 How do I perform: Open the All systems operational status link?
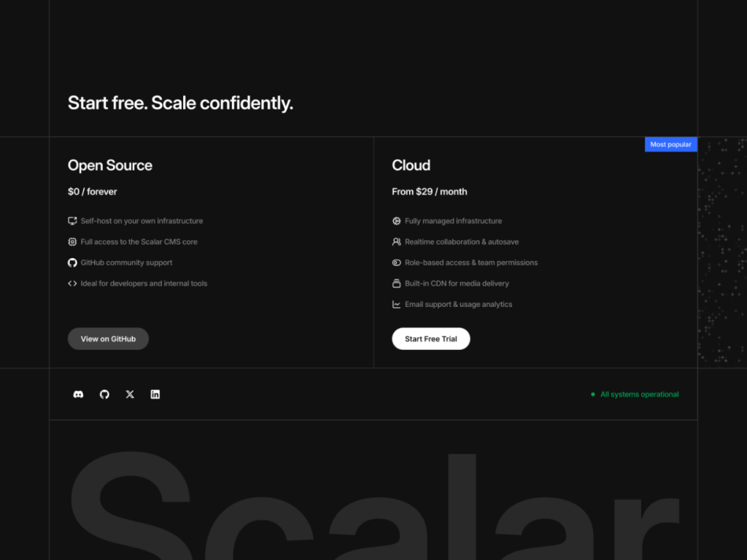coord(638,394)
